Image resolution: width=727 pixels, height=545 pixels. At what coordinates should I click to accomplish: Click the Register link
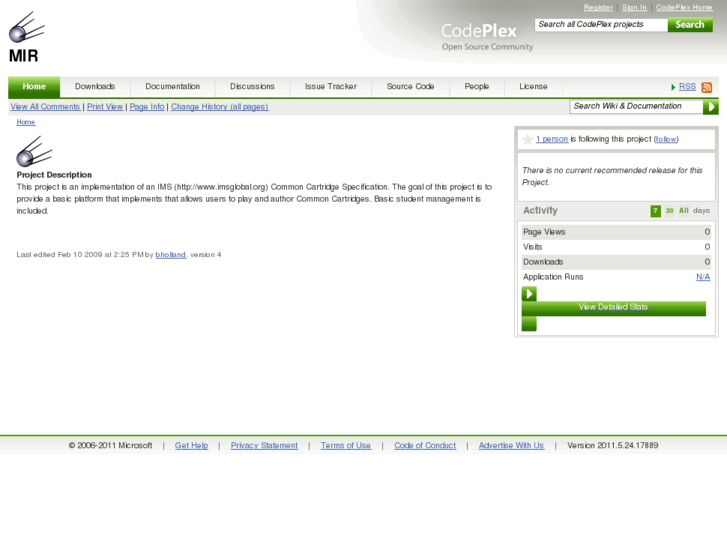coord(598,7)
